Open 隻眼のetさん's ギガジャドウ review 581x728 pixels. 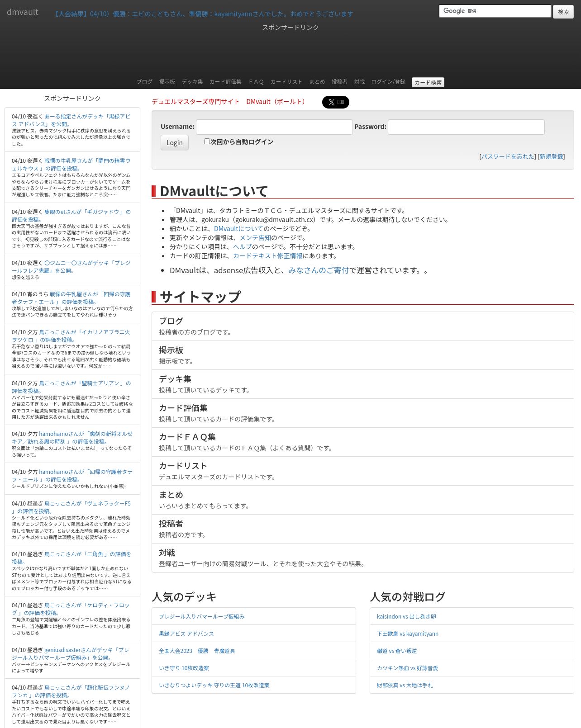tap(71, 216)
